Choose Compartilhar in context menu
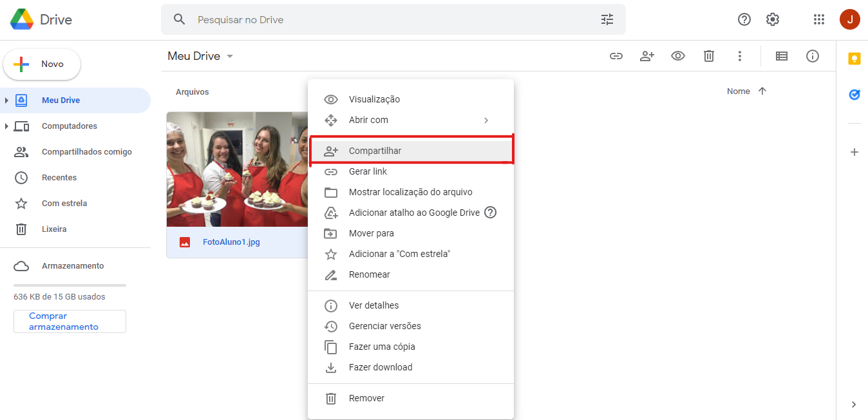 coord(411,151)
